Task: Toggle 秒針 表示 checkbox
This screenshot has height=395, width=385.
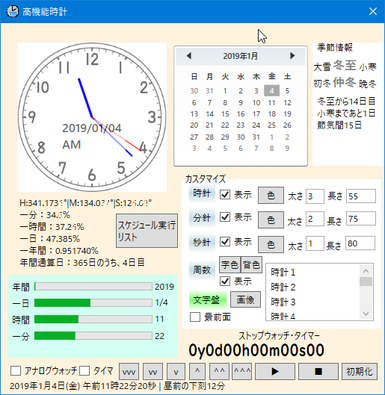Action: coord(225,241)
